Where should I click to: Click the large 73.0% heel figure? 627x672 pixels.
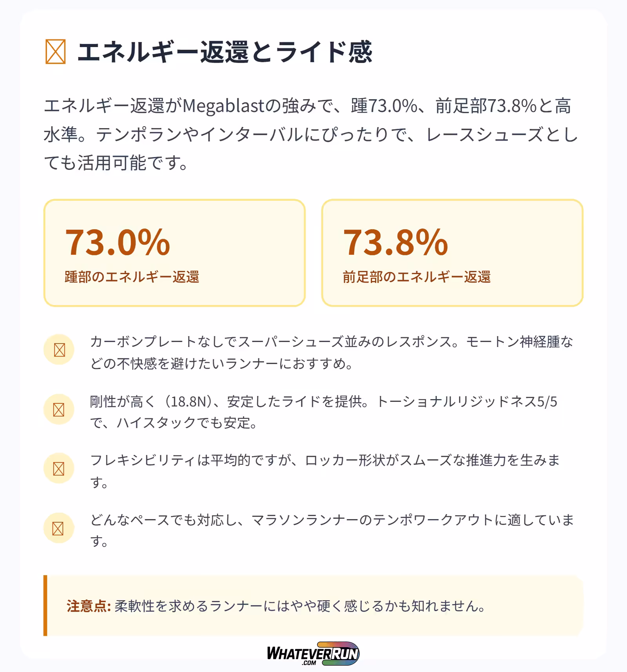click(118, 242)
